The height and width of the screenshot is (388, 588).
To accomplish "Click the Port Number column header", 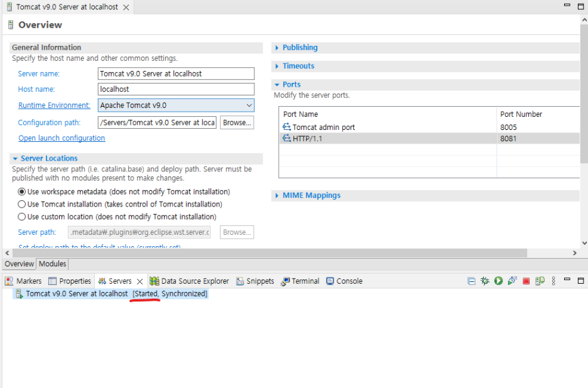I will 538,114.
